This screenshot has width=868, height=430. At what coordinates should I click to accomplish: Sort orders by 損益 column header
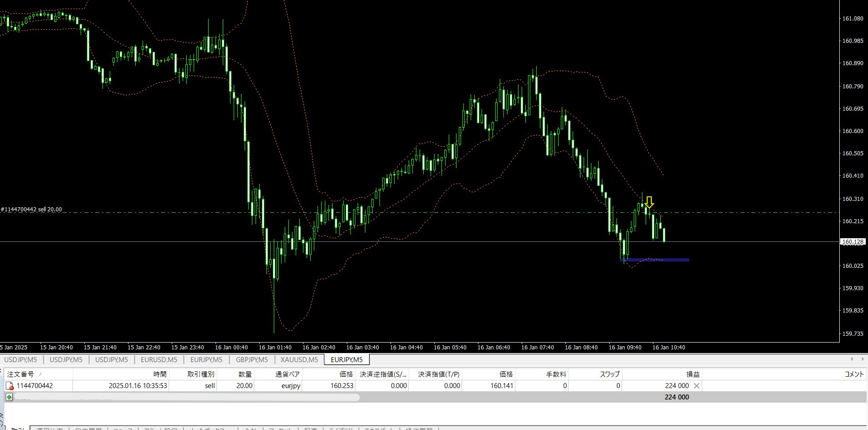coord(662,374)
